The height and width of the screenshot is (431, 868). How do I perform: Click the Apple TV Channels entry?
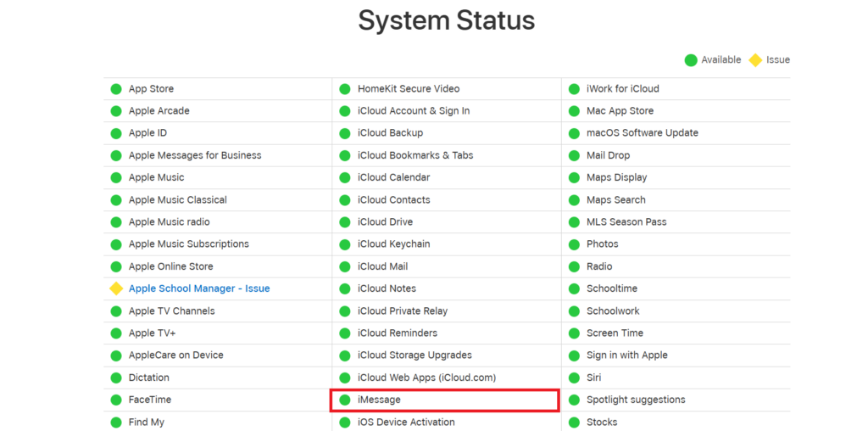click(171, 311)
